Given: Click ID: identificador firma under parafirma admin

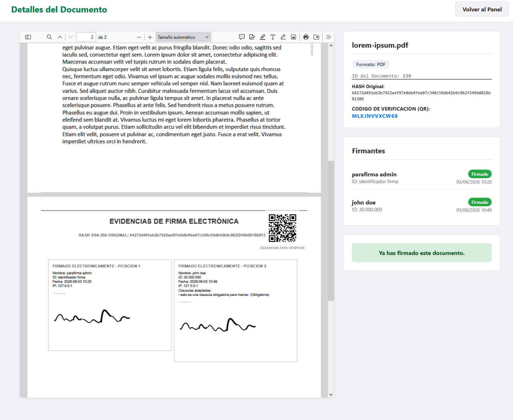Looking at the screenshot, I should coord(375,181).
